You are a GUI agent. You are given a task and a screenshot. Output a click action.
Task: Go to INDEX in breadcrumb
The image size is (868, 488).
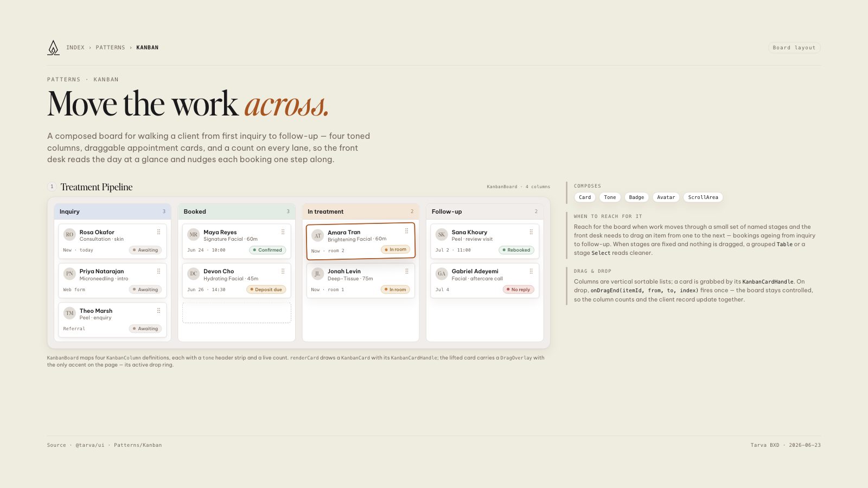75,48
